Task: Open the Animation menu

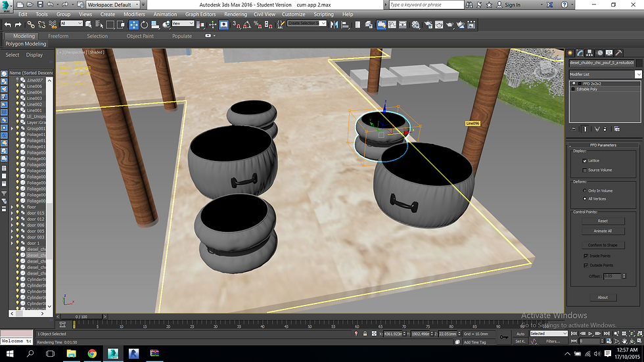Action: [165, 14]
